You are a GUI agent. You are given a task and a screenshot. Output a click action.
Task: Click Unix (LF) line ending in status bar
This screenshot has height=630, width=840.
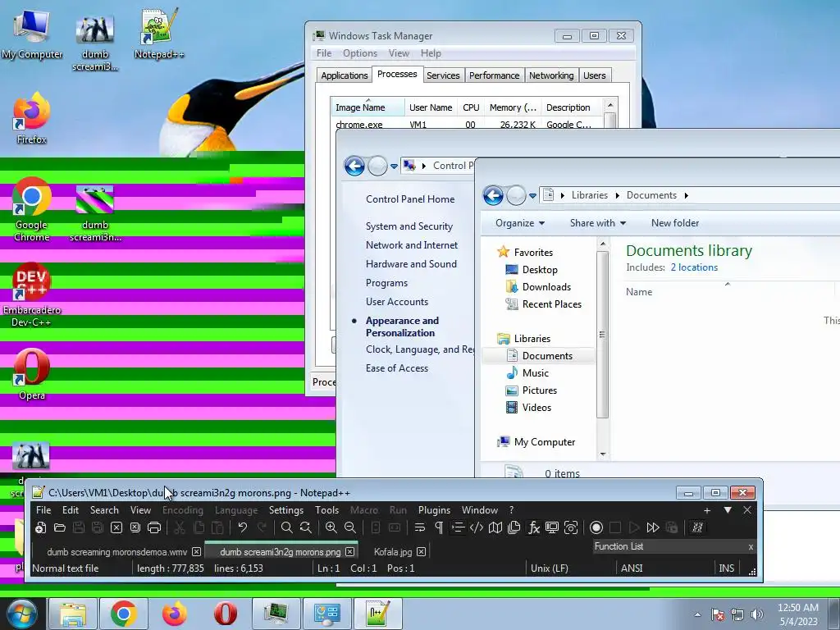[x=549, y=568]
